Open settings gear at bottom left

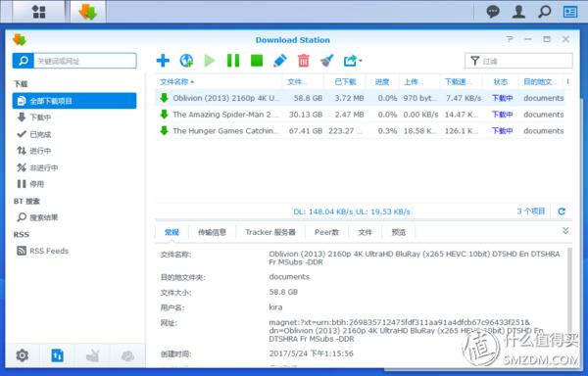[x=23, y=355]
